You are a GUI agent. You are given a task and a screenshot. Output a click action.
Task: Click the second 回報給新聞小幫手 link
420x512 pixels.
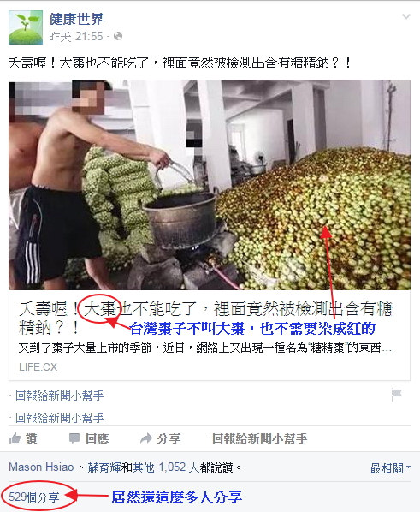(x=59, y=418)
